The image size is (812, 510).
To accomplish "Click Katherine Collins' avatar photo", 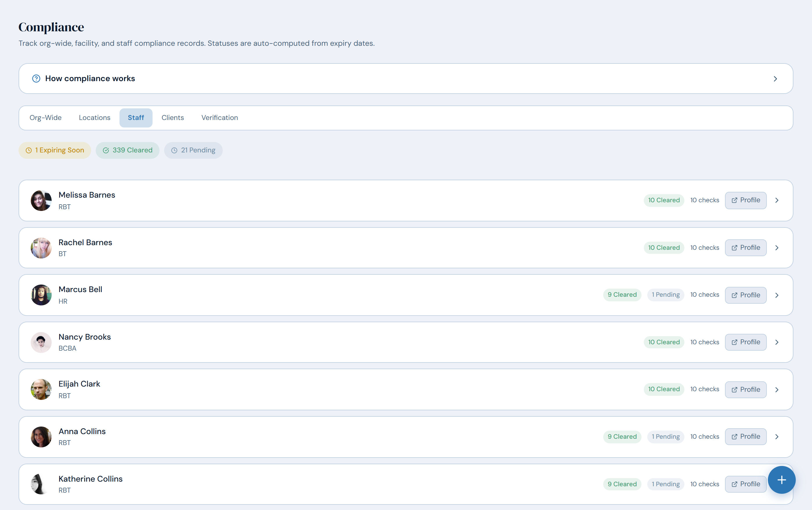I will point(41,484).
